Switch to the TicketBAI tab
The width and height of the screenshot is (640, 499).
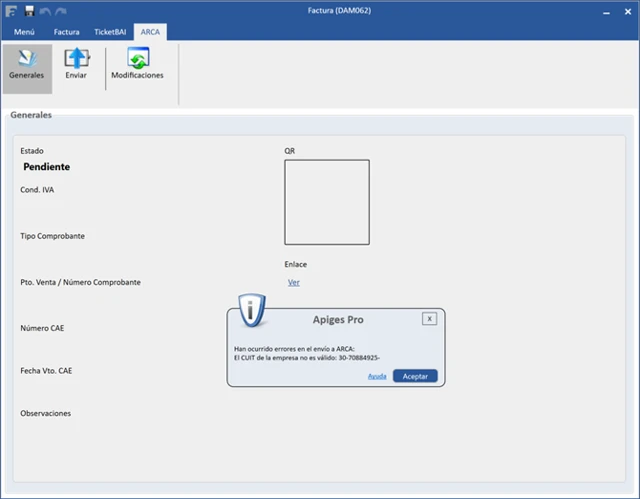click(111, 32)
